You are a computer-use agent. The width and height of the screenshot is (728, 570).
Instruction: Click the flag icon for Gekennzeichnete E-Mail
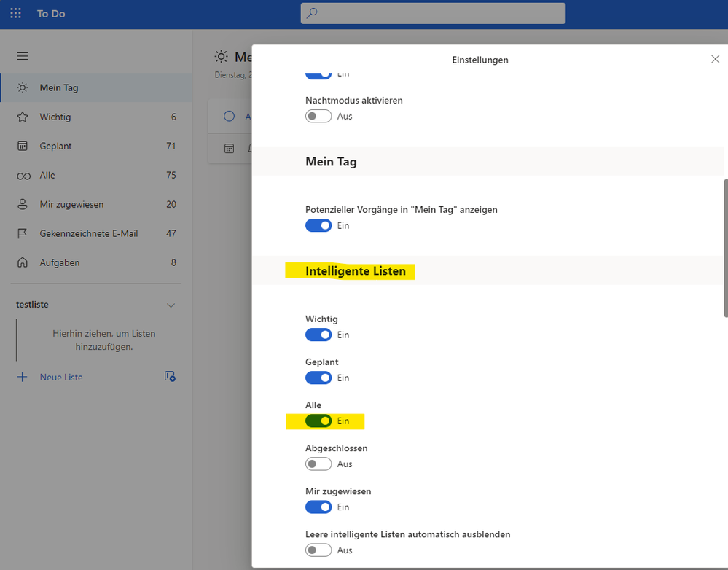pyautogui.click(x=23, y=234)
